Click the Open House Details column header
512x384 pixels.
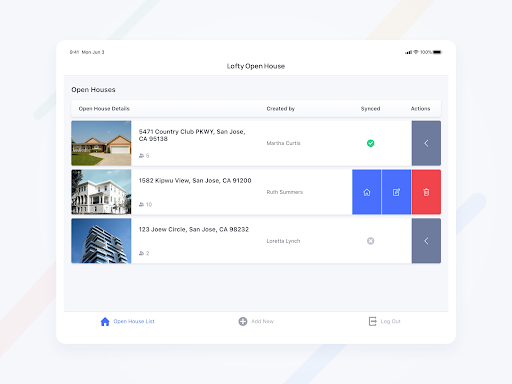click(104, 109)
